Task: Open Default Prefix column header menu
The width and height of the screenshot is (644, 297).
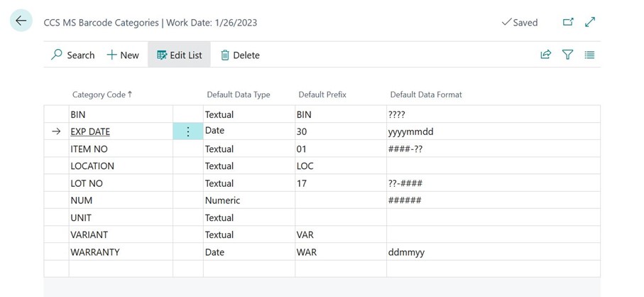Action: (321, 94)
